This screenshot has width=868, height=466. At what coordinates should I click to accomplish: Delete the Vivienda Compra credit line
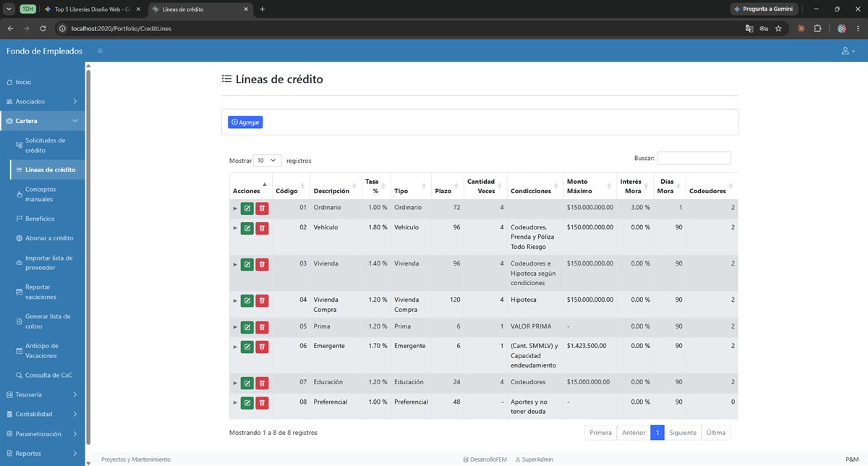[x=262, y=300]
